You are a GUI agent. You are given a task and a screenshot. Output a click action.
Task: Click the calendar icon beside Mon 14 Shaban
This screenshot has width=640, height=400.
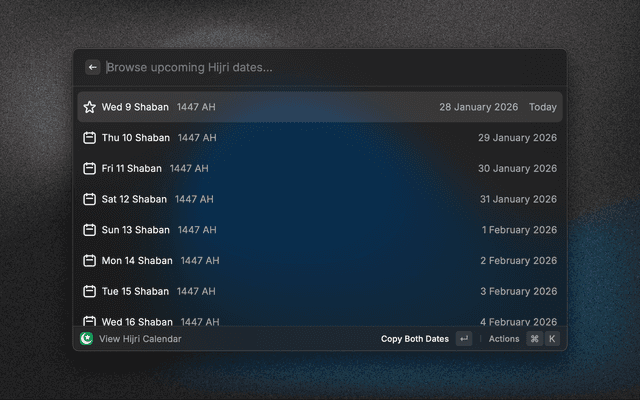tap(89, 260)
